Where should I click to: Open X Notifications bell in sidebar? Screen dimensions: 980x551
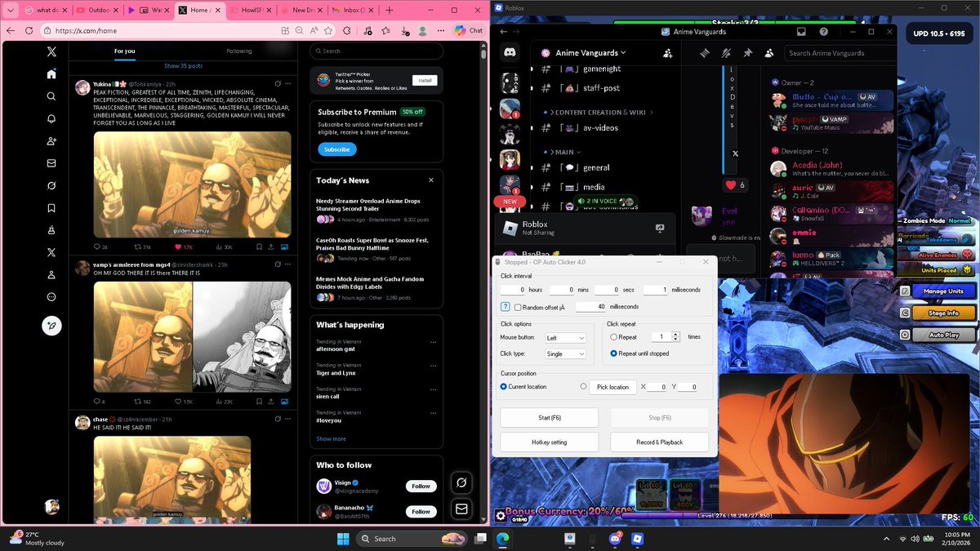[51, 118]
